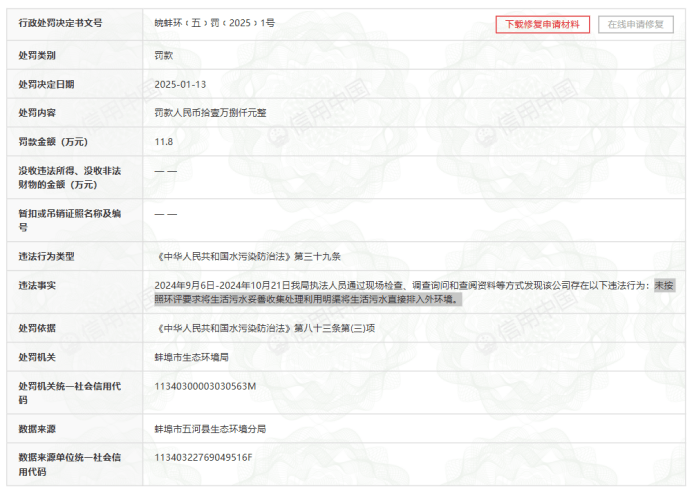The height and width of the screenshot is (499, 692).
Task: Click the 数据来源单位统一社会信用代码 label
Action: (x=69, y=464)
